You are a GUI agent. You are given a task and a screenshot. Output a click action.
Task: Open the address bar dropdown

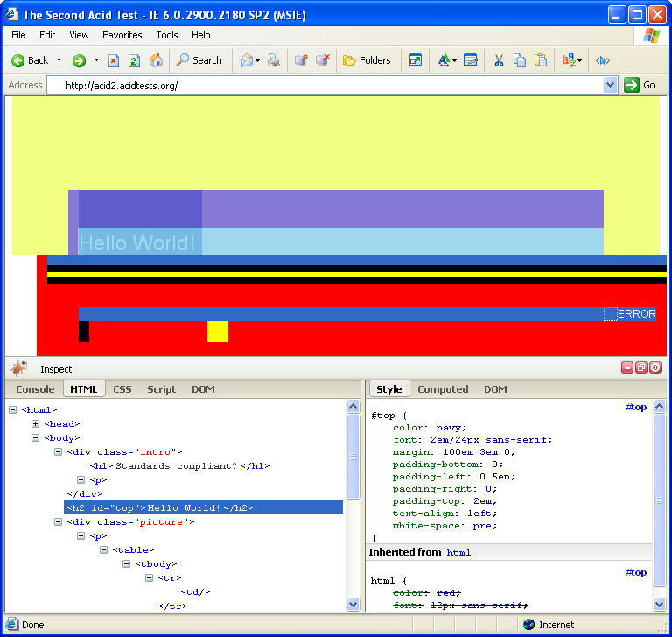pos(611,85)
